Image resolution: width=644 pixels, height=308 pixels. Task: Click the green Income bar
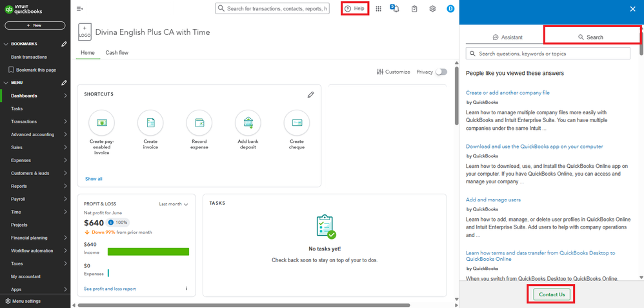pos(148,252)
